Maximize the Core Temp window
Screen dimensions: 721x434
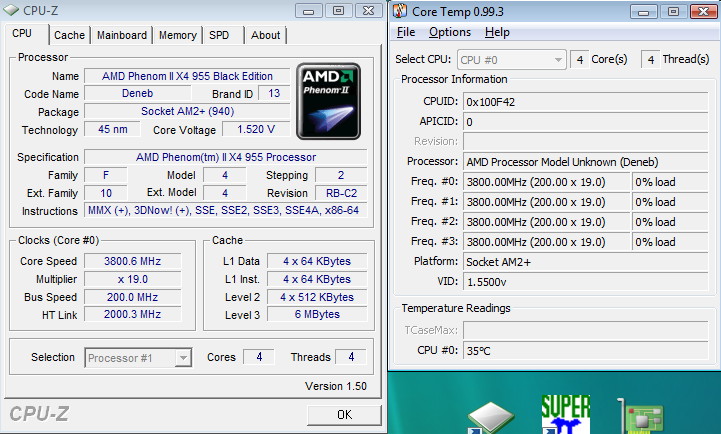pyautogui.click(x=674, y=11)
